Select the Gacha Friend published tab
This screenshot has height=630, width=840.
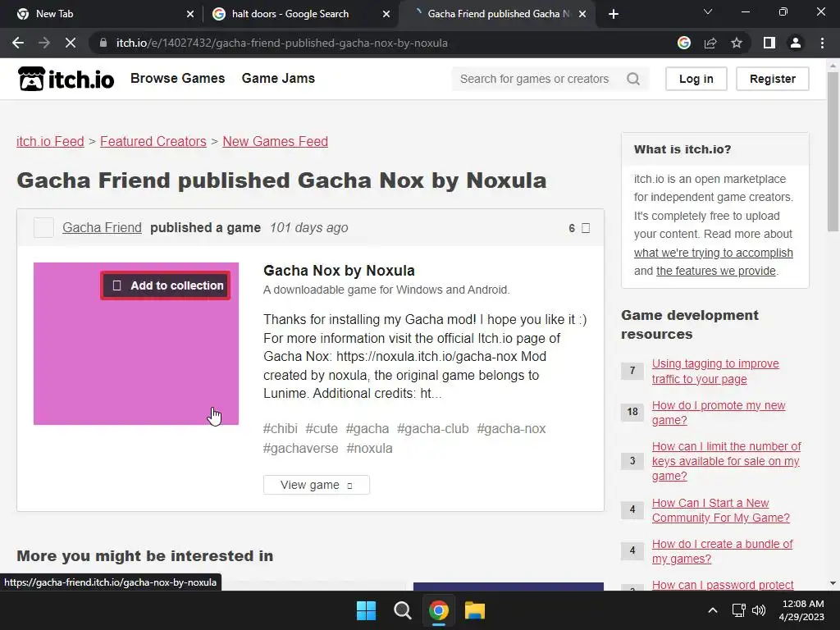tap(498, 14)
